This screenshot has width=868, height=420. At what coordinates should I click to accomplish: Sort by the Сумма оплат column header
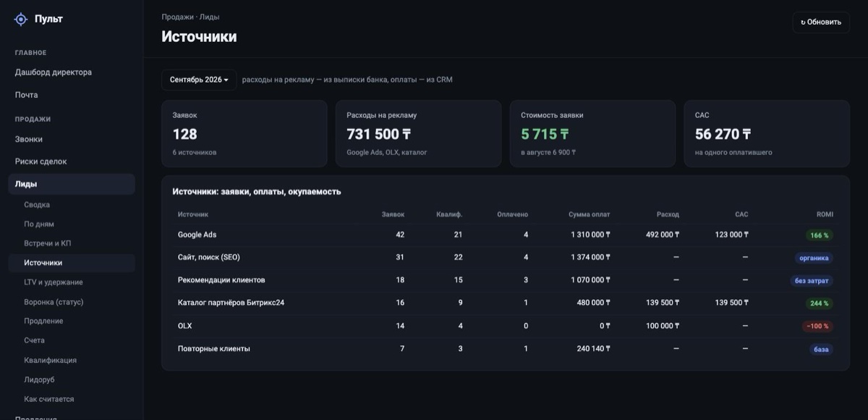pos(589,214)
